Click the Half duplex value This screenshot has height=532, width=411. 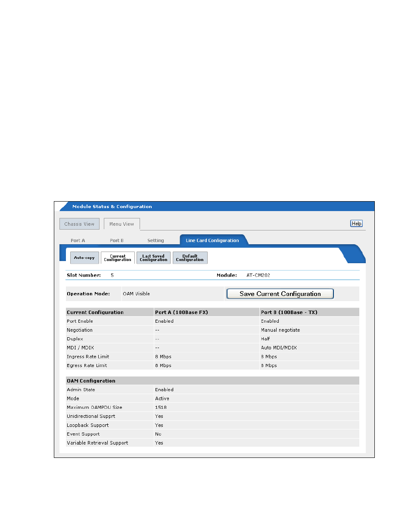[x=265, y=339]
